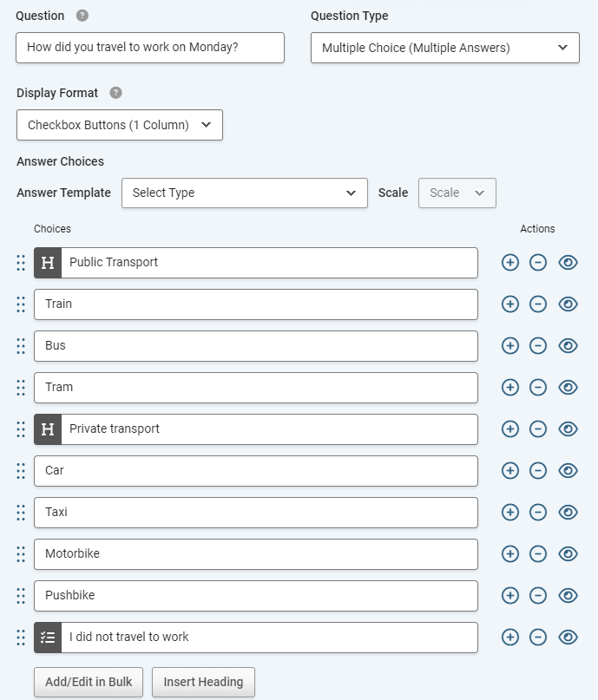Click the Insert Heading button

[x=203, y=682]
